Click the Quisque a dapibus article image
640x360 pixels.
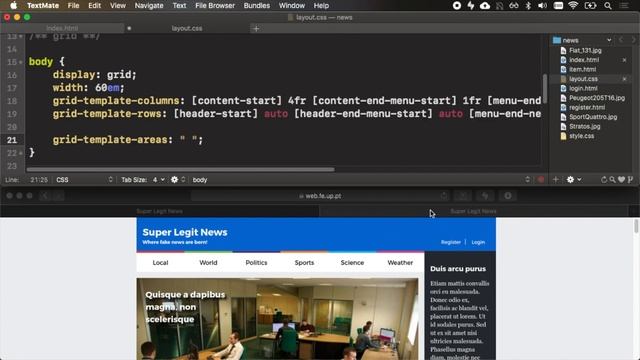tap(278, 319)
